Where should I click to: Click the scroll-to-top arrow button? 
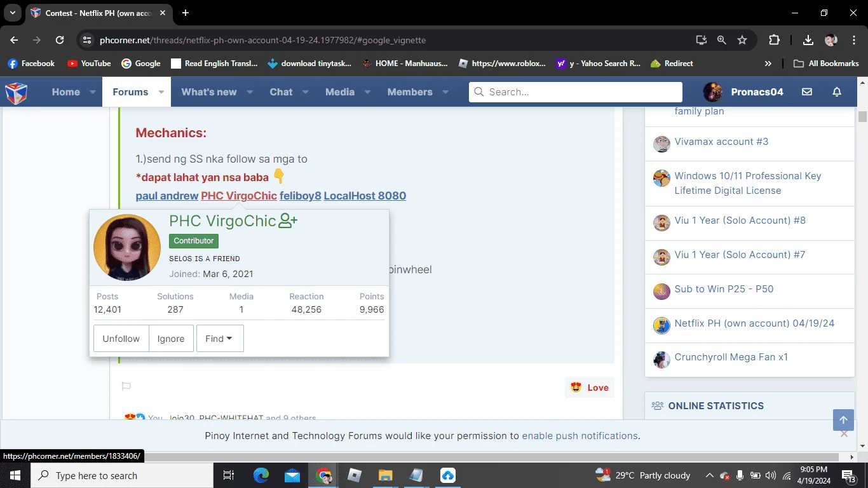point(843,420)
